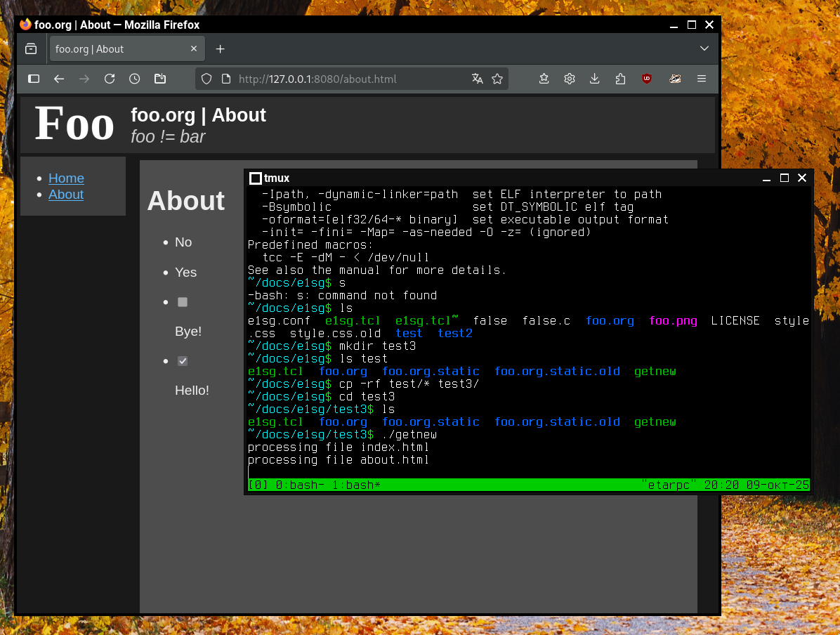Check the unchecked checkbox above Bye!
Screen dimensions: 840x635
[x=183, y=302]
